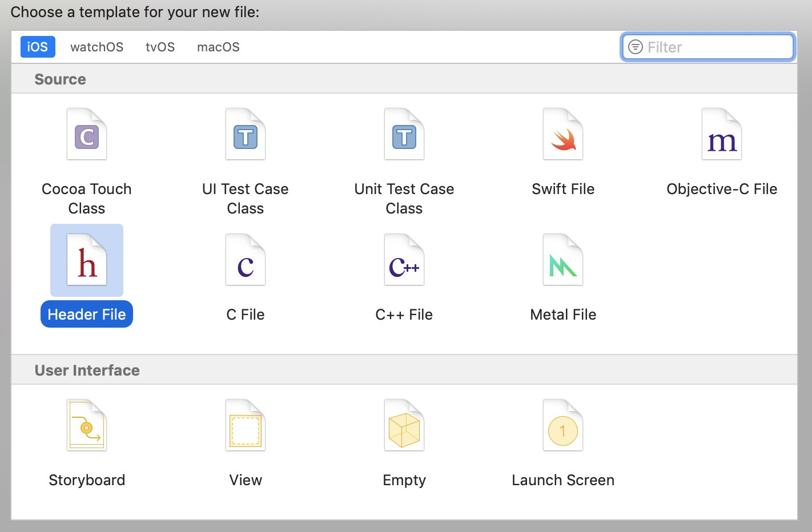The height and width of the screenshot is (532, 812).
Task: Click the filter icon in search field
Action: point(635,47)
